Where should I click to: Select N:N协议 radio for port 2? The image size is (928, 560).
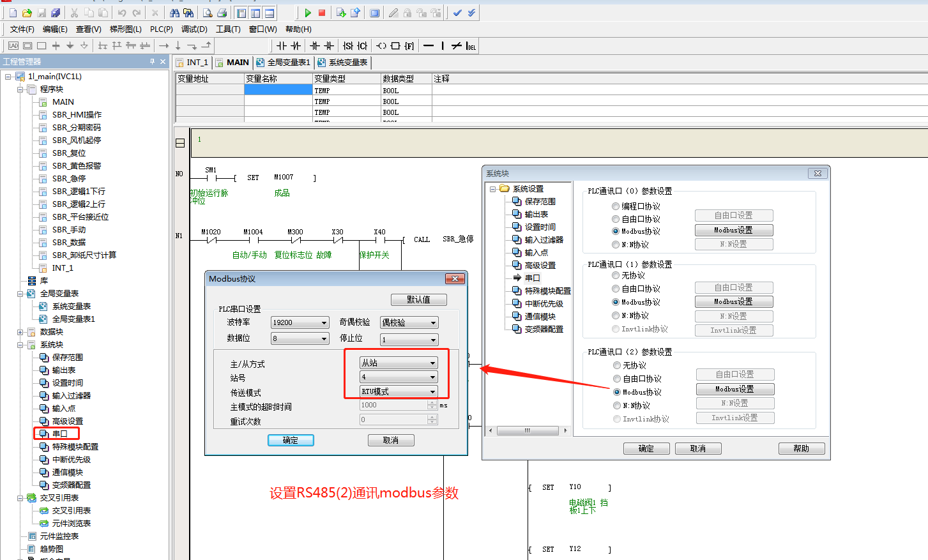(617, 405)
